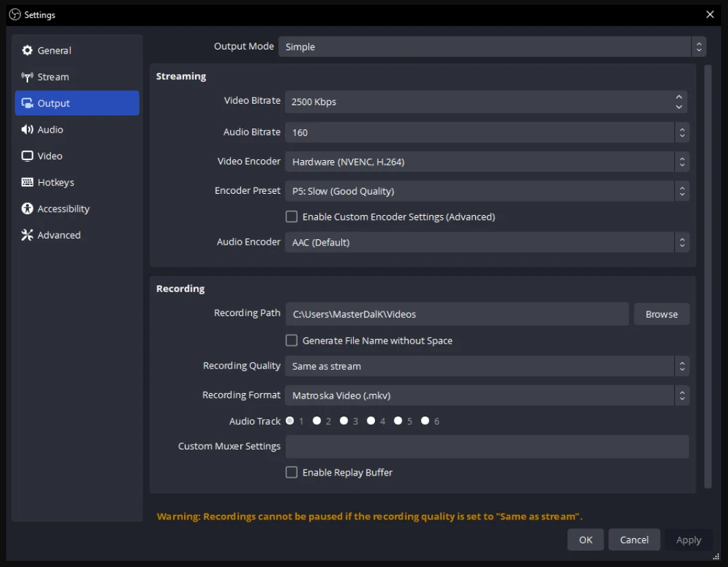Click the Accessibility person icon
Screen dimensions: 728x567
[x=27, y=209]
